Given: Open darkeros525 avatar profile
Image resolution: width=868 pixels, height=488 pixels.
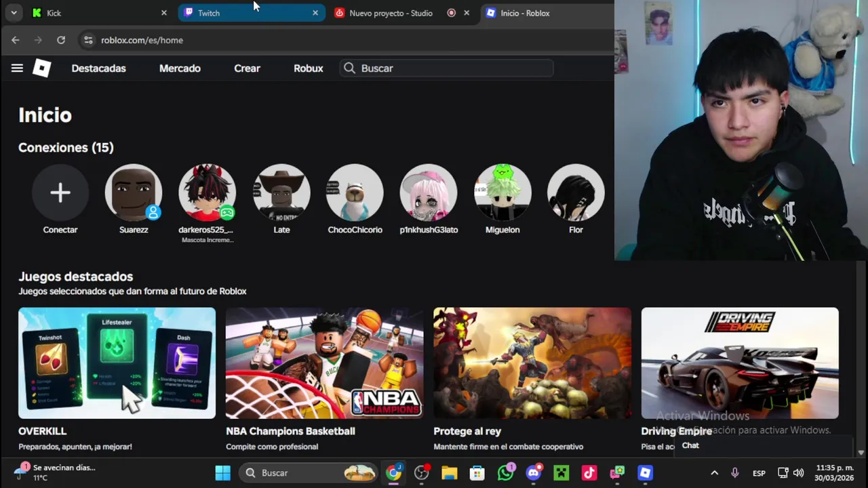Looking at the screenshot, I should (x=207, y=192).
